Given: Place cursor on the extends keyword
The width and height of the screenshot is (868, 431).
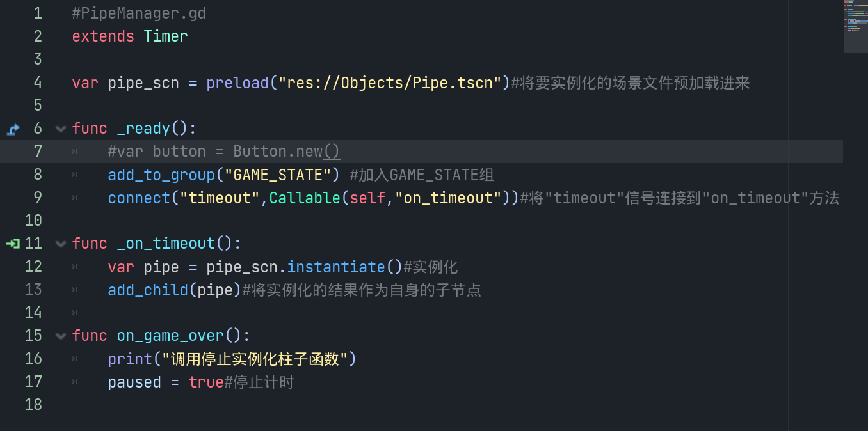Looking at the screenshot, I should pyautogui.click(x=103, y=36).
